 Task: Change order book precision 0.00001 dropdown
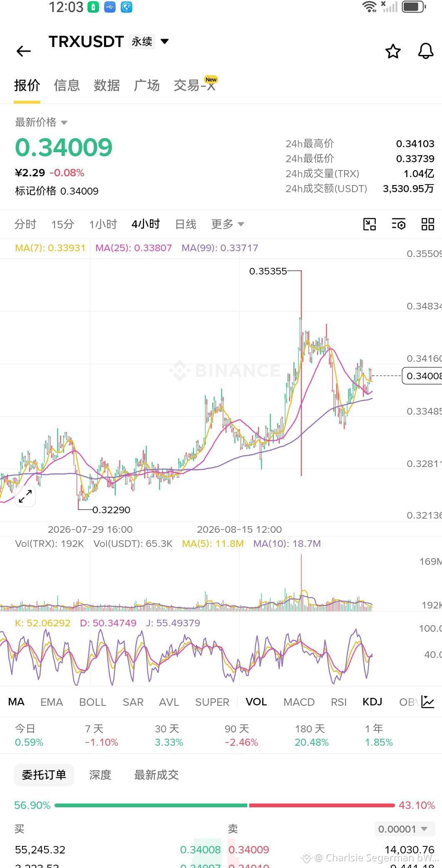tap(405, 829)
